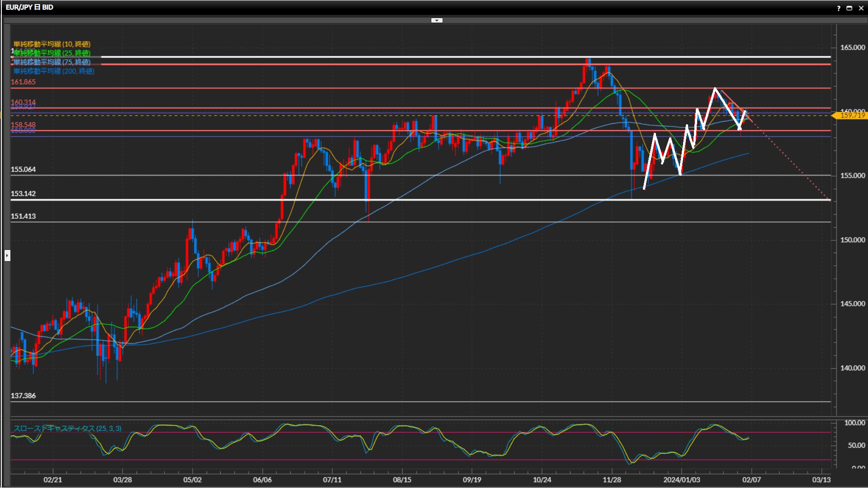Click the 165.000 price scale label
Image resolution: width=868 pixels, height=488 pixels.
852,47
